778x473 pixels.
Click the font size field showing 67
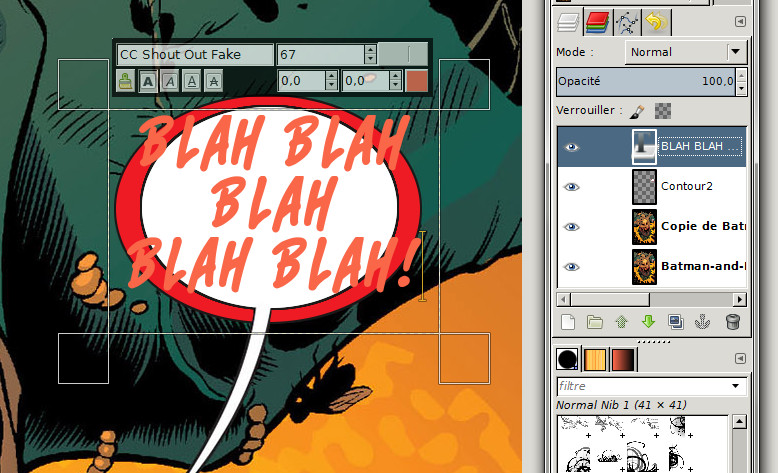(321, 55)
